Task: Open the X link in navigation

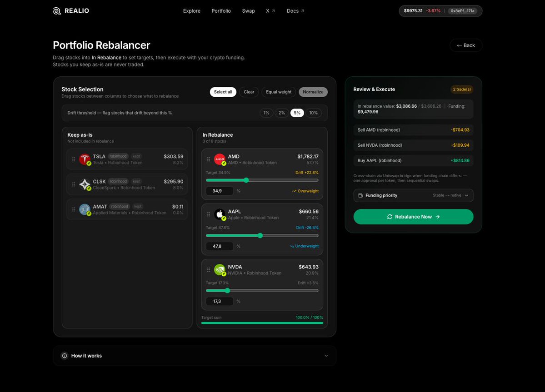Action: [x=270, y=11]
